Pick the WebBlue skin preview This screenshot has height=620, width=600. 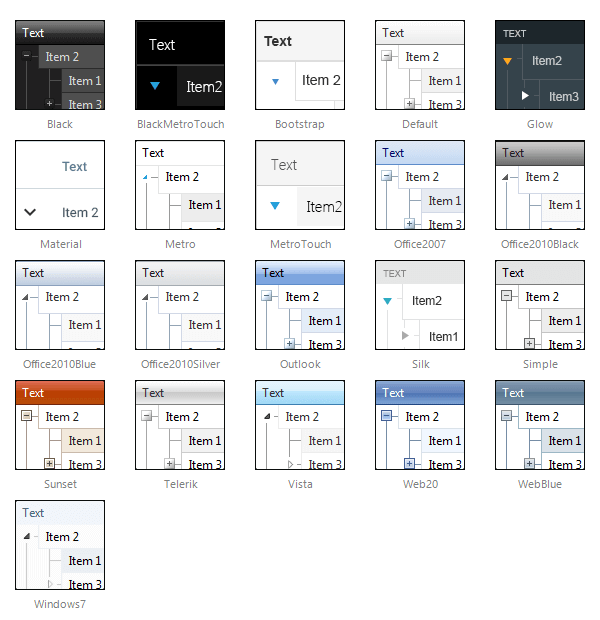[x=540, y=425]
